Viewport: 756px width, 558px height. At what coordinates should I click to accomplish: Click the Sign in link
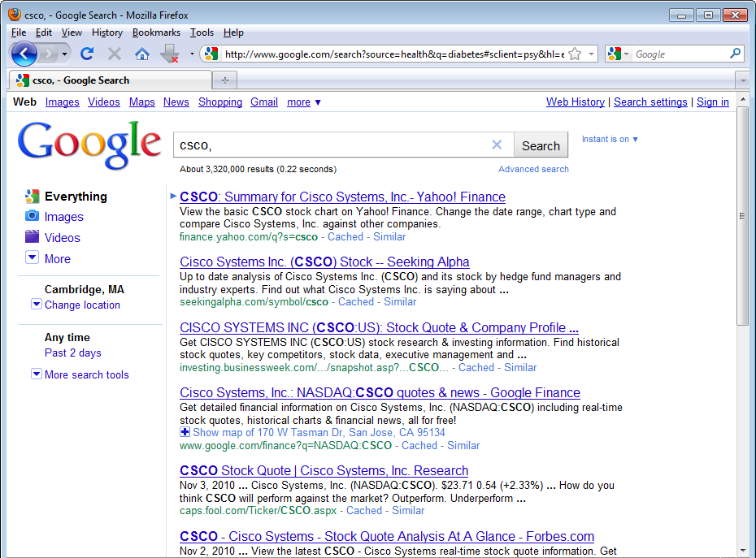[713, 102]
